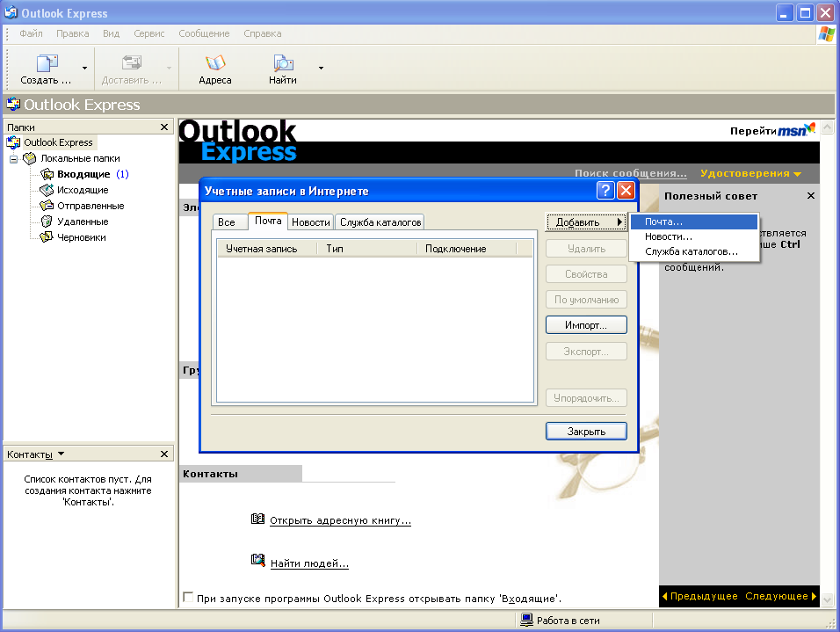Close the Учетные записи в Интернете dialog
Image resolution: width=840 pixels, height=632 pixels.
coord(626,190)
